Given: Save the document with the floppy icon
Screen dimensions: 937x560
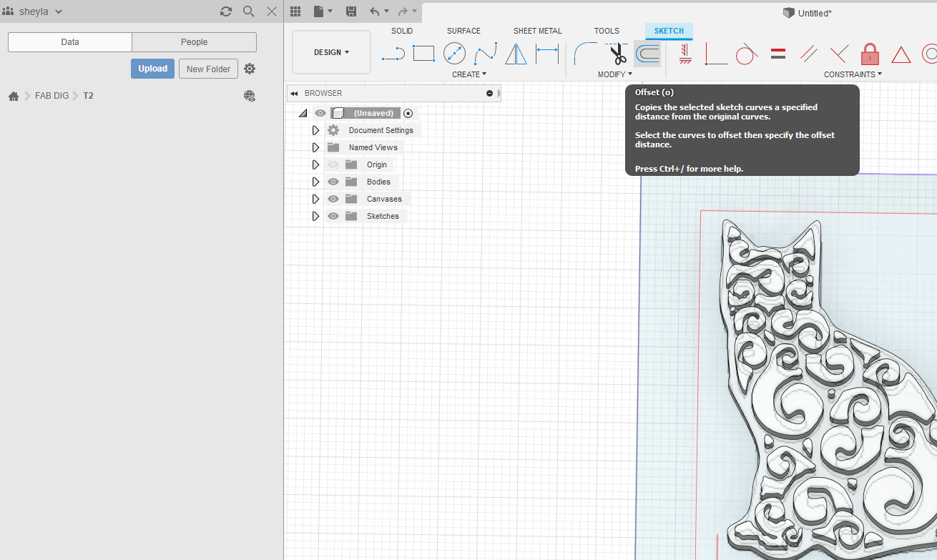Looking at the screenshot, I should [x=351, y=11].
